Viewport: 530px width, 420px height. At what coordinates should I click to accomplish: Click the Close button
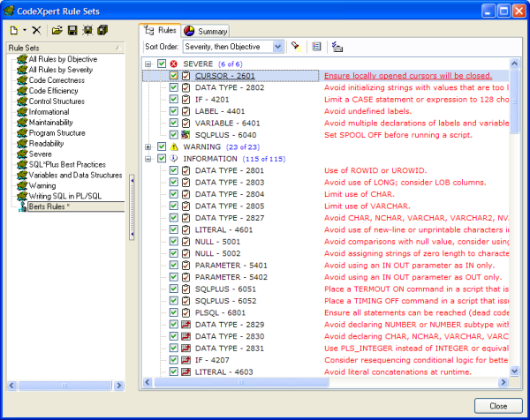(498, 406)
